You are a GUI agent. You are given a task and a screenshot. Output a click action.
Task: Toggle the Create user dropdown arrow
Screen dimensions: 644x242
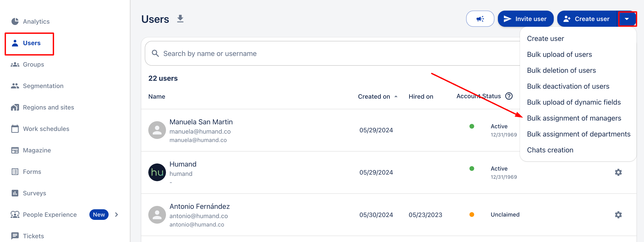[x=627, y=19]
